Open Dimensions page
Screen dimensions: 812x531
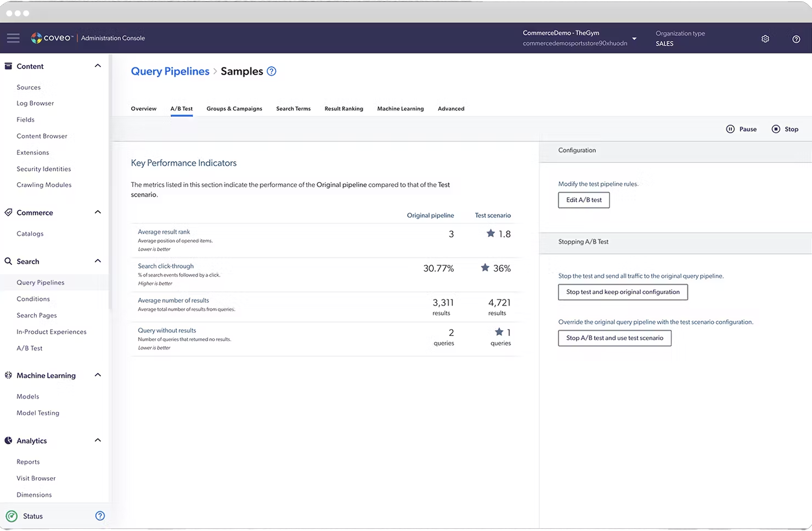tap(34, 495)
